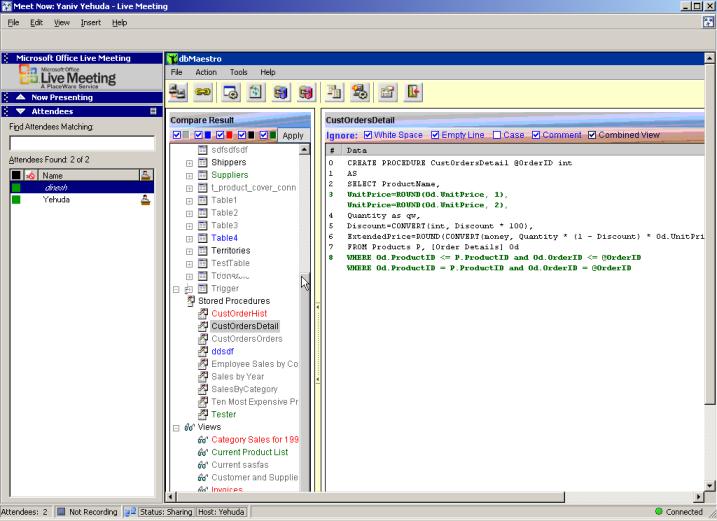Uncheck the White Space ignore checkbox
The height and width of the screenshot is (521, 717).
pos(366,135)
